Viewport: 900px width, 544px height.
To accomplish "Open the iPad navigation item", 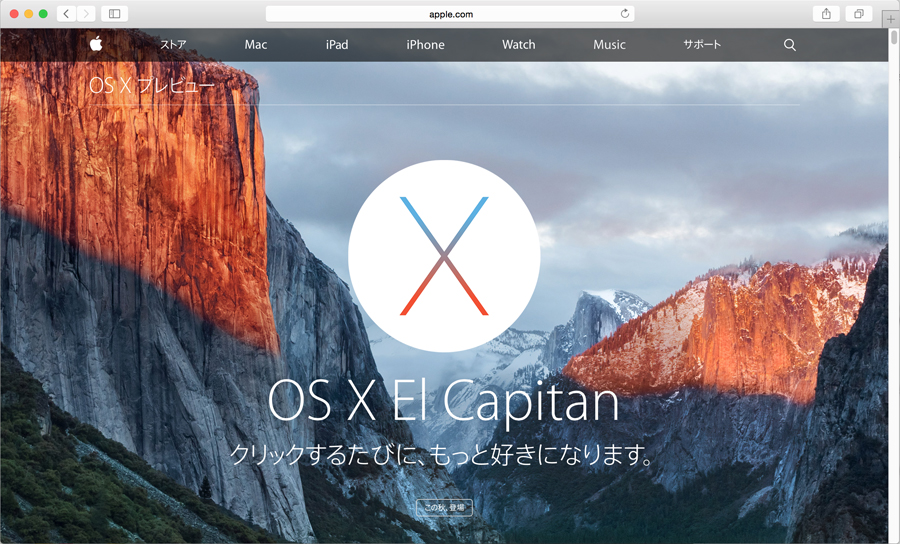I will [337, 44].
